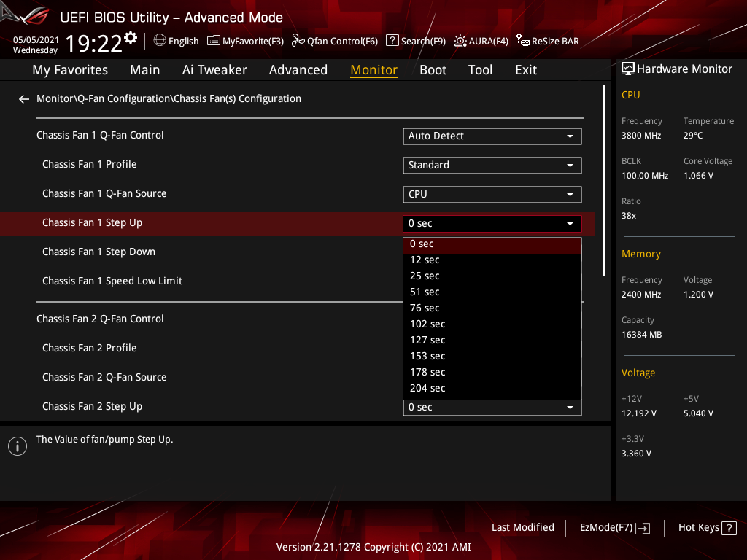
Task: Click the EzMode exit arrow icon
Action: click(x=643, y=528)
